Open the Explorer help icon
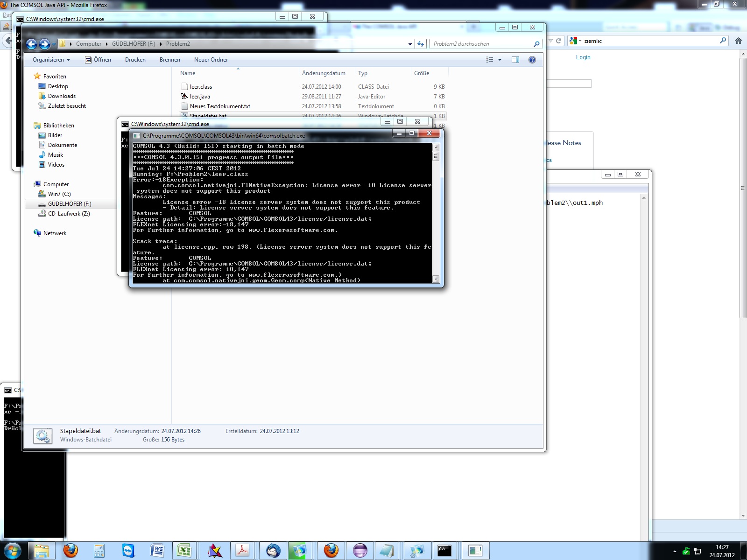The width and height of the screenshot is (747, 560). click(x=532, y=60)
